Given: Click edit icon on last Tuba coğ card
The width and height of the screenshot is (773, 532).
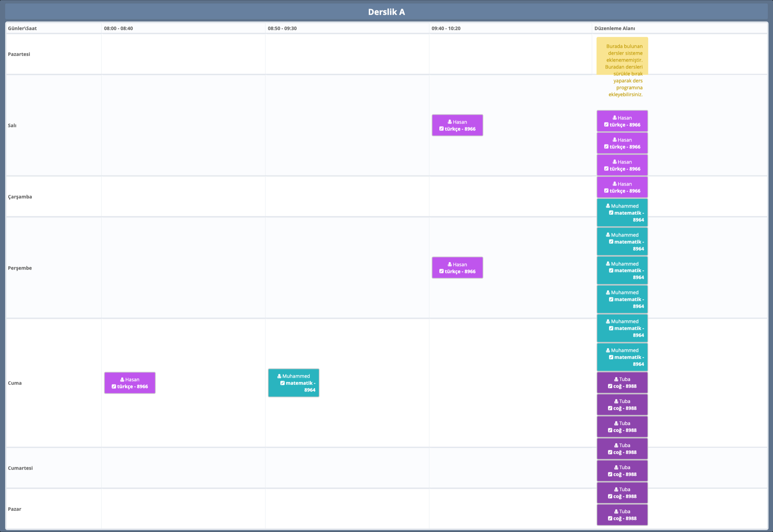Looking at the screenshot, I should [610, 518].
